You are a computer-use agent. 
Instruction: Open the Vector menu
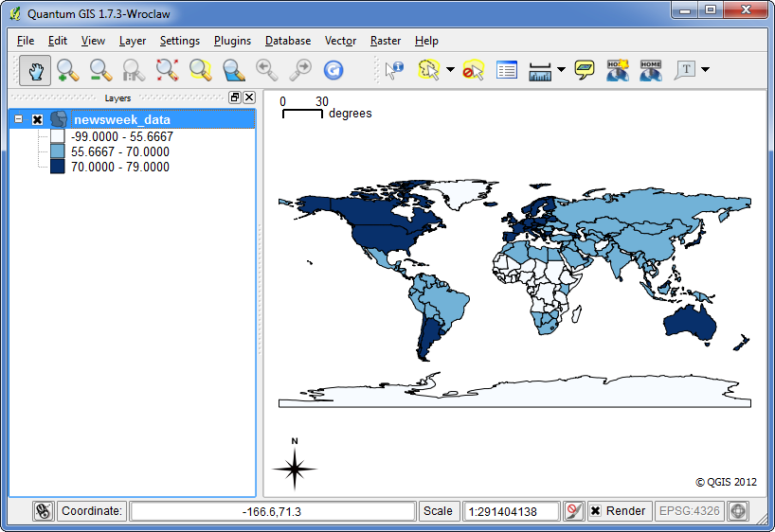pyautogui.click(x=340, y=41)
